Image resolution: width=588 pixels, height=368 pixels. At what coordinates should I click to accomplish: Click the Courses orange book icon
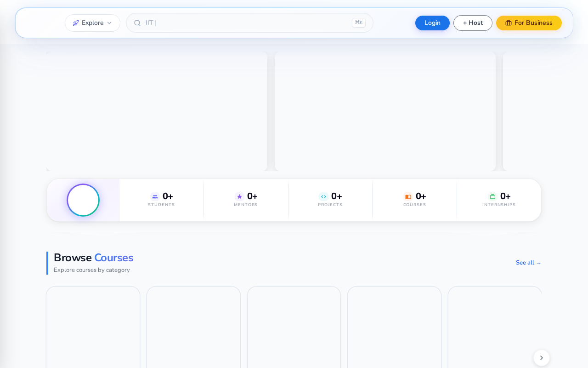click(x=408, y=196)
